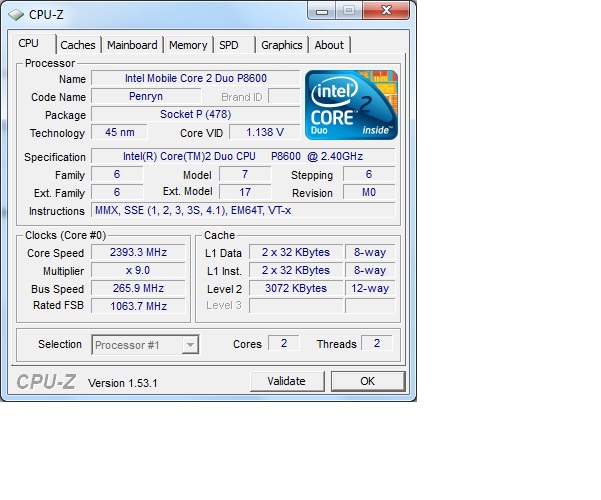Click the Validate button
This screenshot has width=601, height=500.
click(x=287, y=381)
